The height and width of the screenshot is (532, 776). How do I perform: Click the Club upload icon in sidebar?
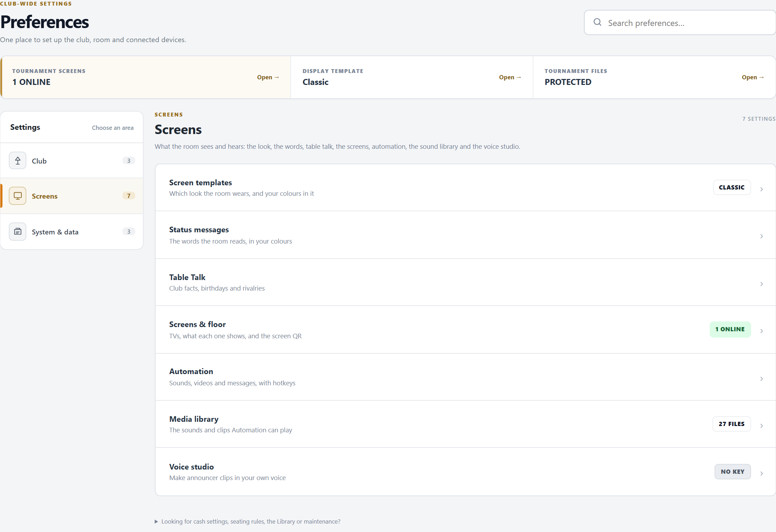pos(18,161)
